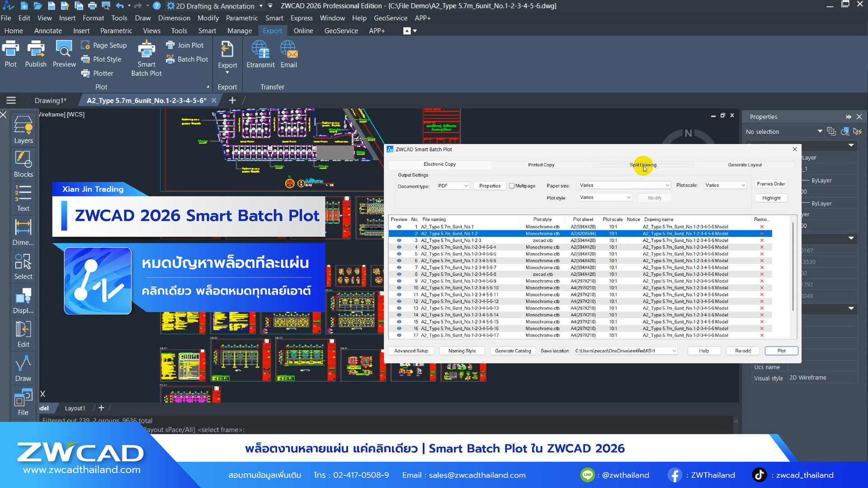Open the Annotate ribbon tab
This screenshot has height=488, width=868.
coord(48,31)
